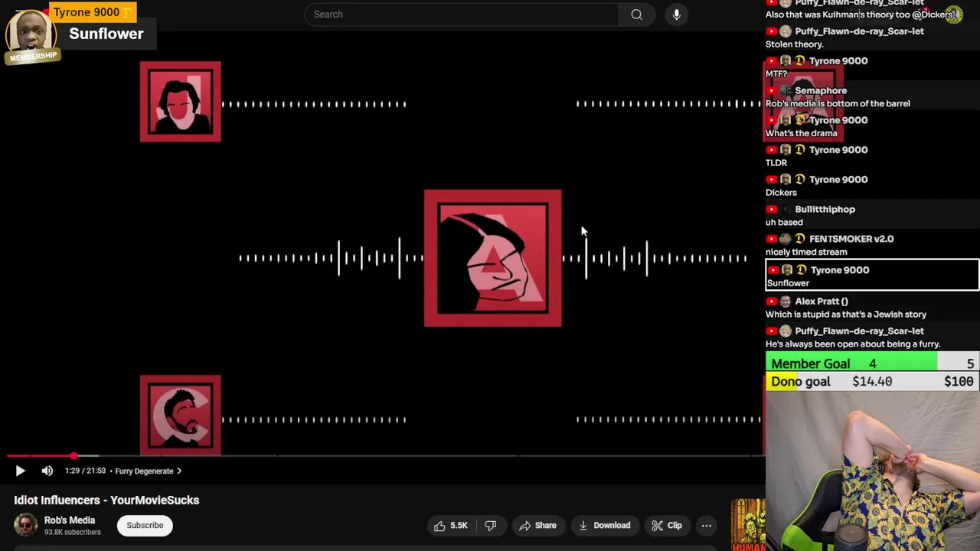This screenshot has width=980, height=551.
Task: Click YouTube icon beside Bullitthiphop
Action: tap(772, 209)
